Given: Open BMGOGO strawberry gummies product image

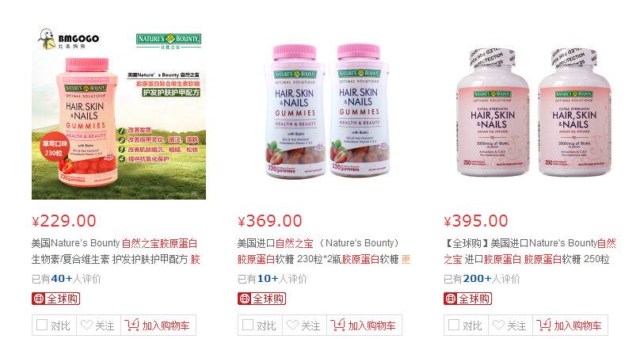Looking at the screenshot, I should click(119, 113).
